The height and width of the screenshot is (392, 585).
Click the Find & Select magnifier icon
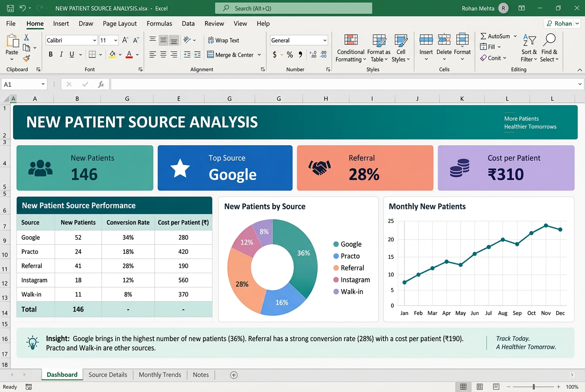tap(550, 40)
